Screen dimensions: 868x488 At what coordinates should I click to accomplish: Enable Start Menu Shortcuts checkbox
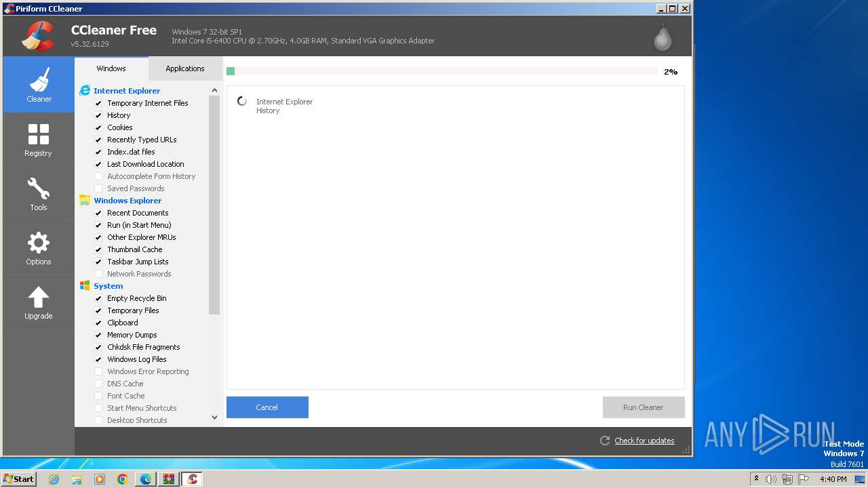pyautogui.click(x=98, y=408)
